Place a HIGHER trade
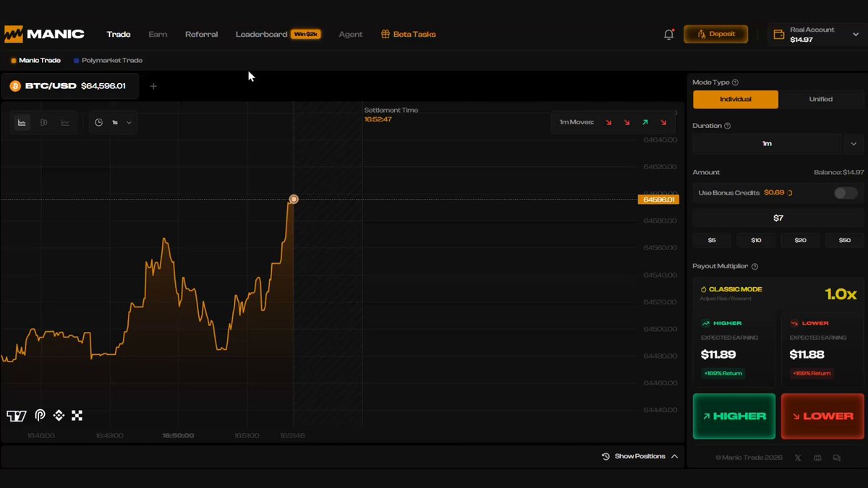Viewport: 868px width, 488px height. click(x=734, y=416)
